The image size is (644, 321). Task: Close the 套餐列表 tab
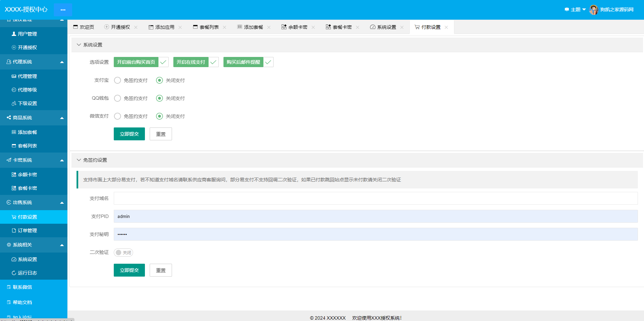224,27
